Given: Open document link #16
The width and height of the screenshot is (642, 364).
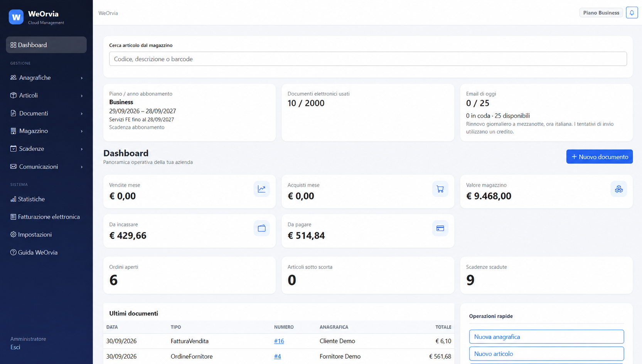Looking at the screenshot, I should coord(279,341).
